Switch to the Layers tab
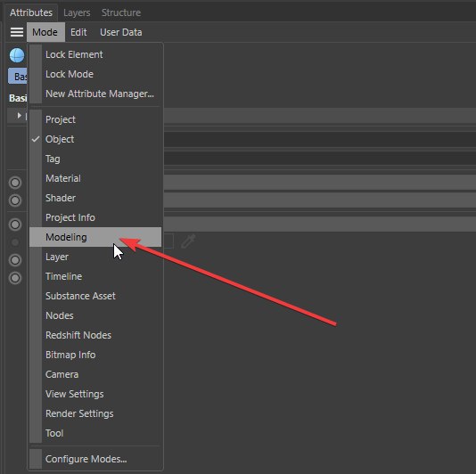The height and width of the screenshot is (474, 476). (77, 12)
